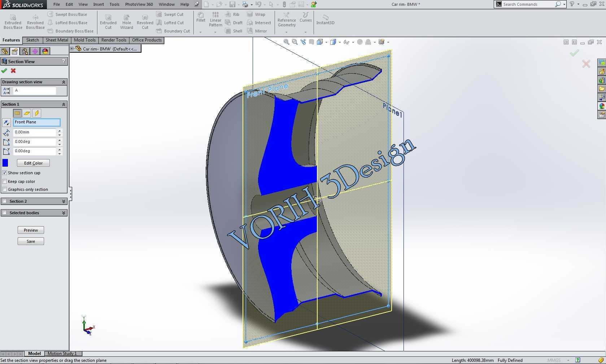
Task: Enable the Section 2 checkbox
Action: (x=5, y=201)
